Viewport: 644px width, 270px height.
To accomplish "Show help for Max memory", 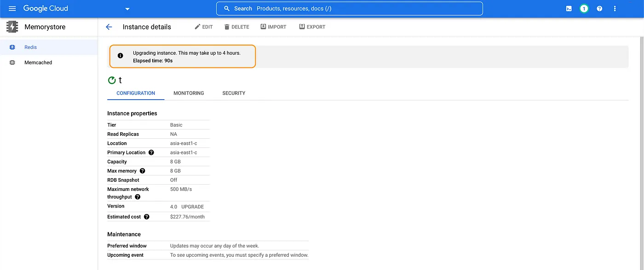I will [143, 171].
